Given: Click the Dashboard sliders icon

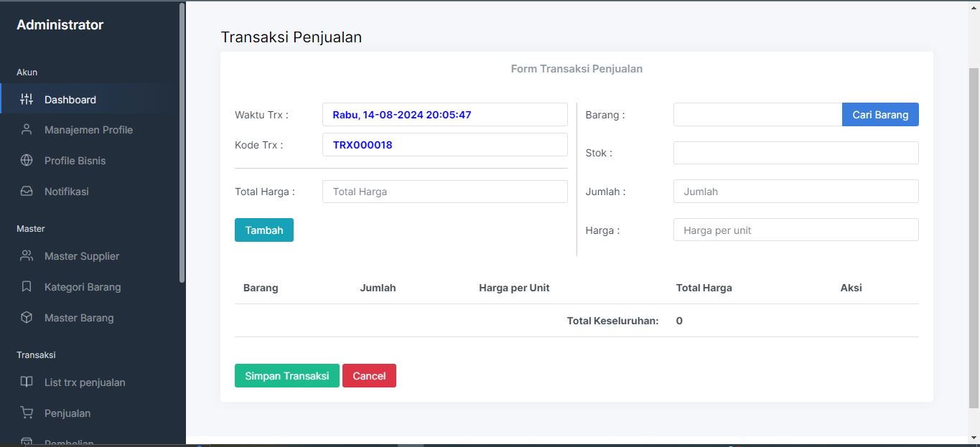Looking at the screenshot, I should [27, 100].
